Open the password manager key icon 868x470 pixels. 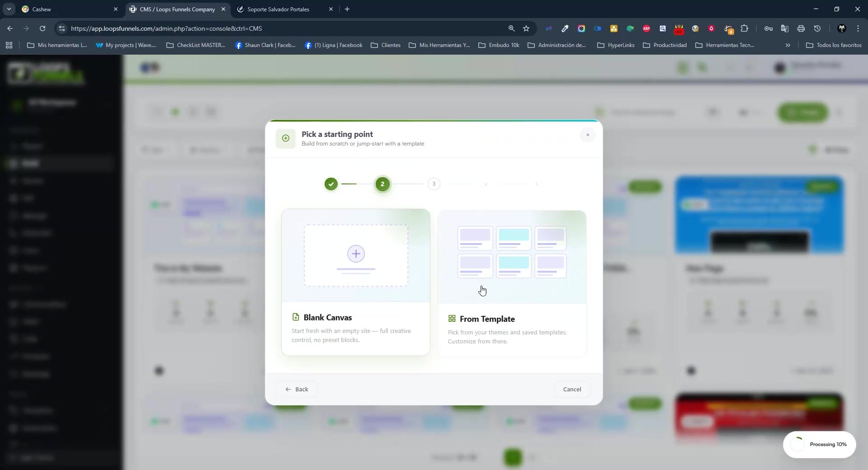tap(769, 28)
